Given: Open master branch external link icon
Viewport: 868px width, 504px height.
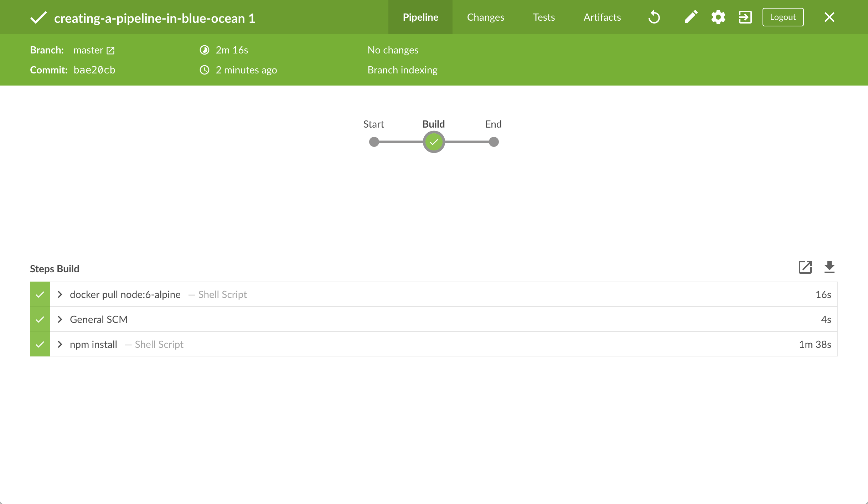Looking at the screenshot, I should point(110,51).
